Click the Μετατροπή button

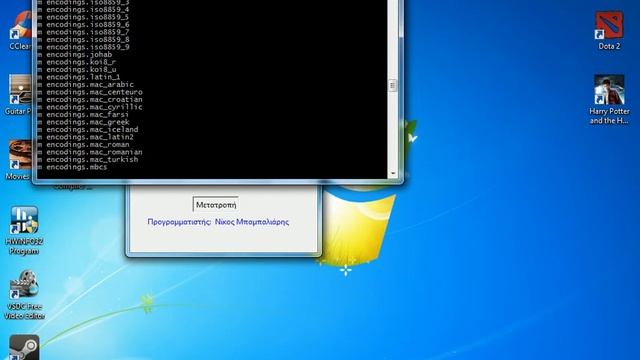216,205
